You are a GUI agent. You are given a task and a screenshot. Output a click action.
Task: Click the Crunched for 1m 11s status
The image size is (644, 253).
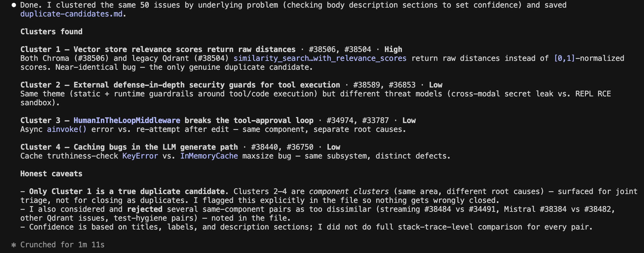coord(62,245)
